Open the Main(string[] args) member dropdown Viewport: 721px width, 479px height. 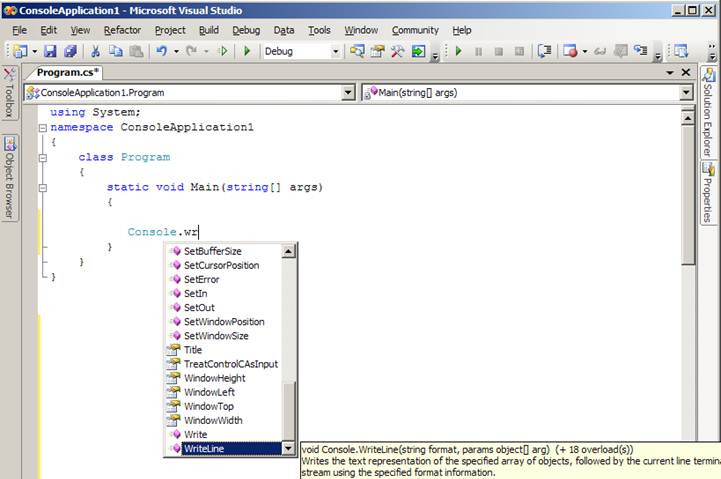click(x=686, y=92)
